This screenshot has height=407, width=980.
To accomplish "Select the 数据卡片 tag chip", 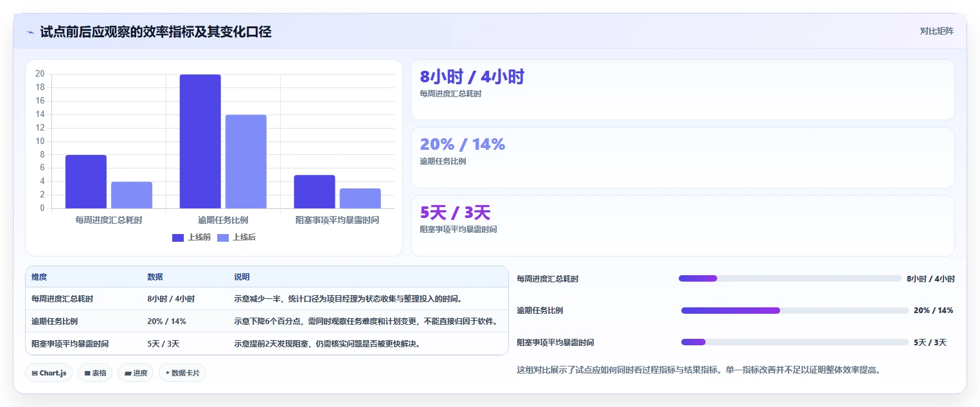I will point(183,373).
